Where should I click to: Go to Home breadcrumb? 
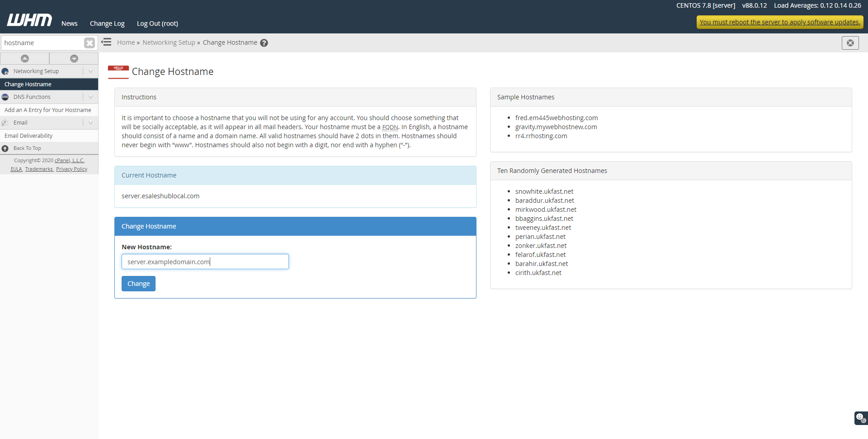click(126, 42)
